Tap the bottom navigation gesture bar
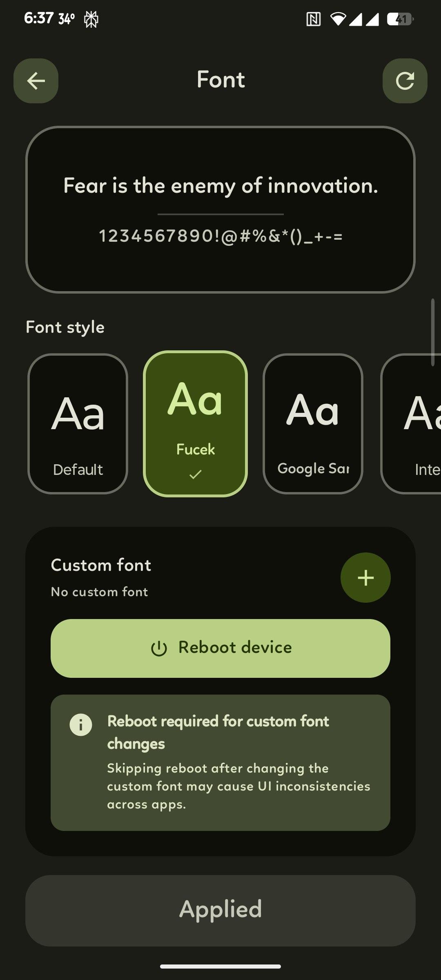This screenshot has width=441, height=980. [x=220, y=967]
